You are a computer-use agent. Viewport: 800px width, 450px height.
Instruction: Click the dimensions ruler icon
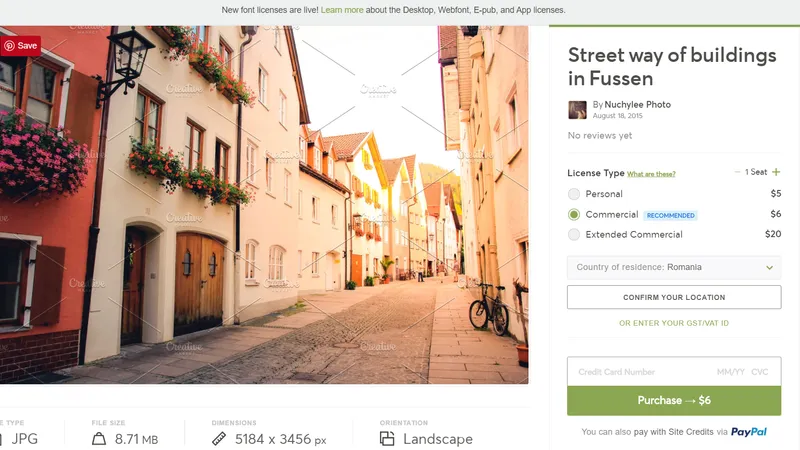click(x=219, y=439)
